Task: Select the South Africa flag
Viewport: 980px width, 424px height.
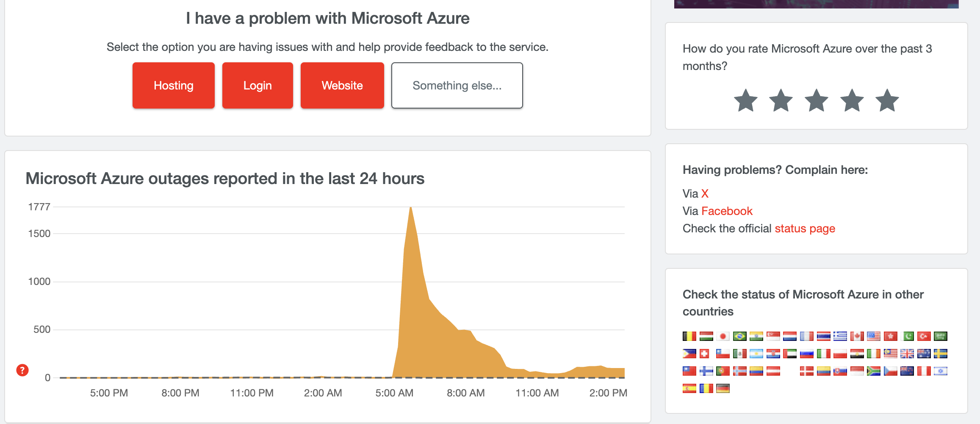Action: [x=874, y=371]
